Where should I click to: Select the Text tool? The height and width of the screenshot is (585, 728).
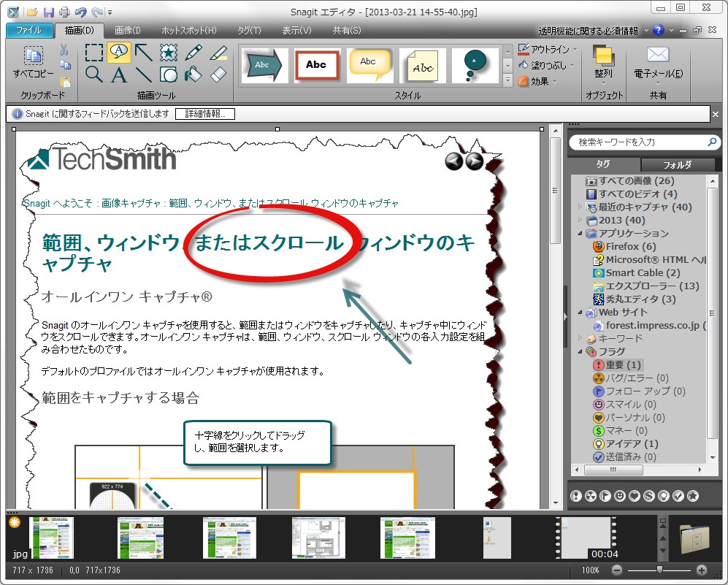[x=118, y=75]
